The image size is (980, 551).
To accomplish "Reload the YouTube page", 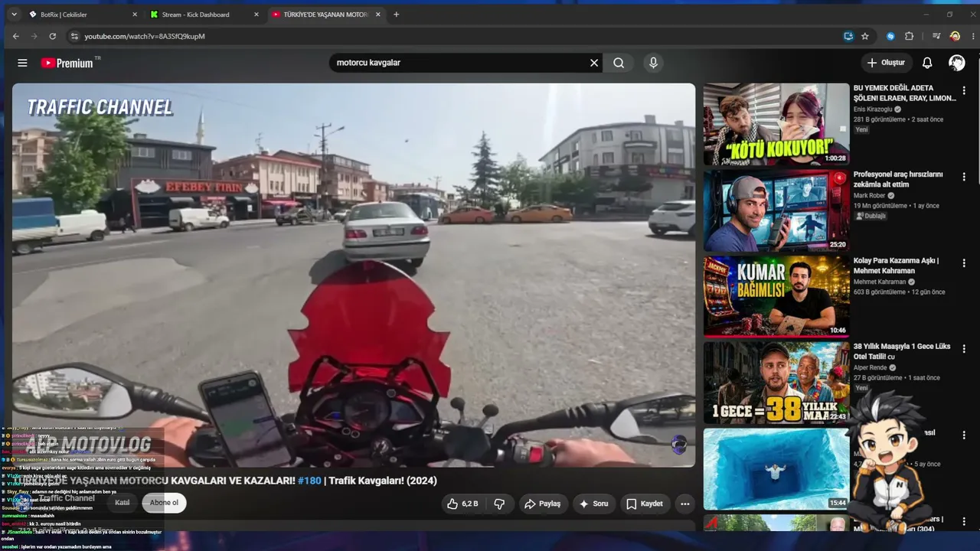I will (x=53, y=36).
